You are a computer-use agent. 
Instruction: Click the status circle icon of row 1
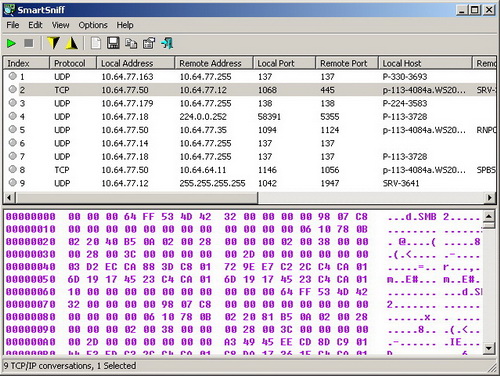[x=13, y=76]
